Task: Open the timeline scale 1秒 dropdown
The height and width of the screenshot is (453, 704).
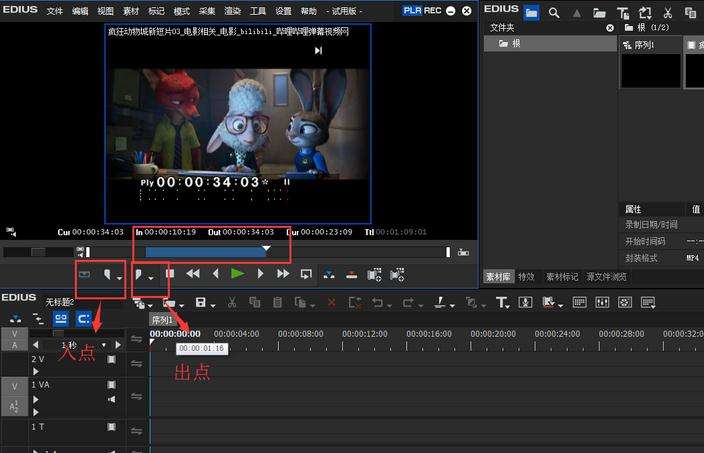Action: (104, 345)
